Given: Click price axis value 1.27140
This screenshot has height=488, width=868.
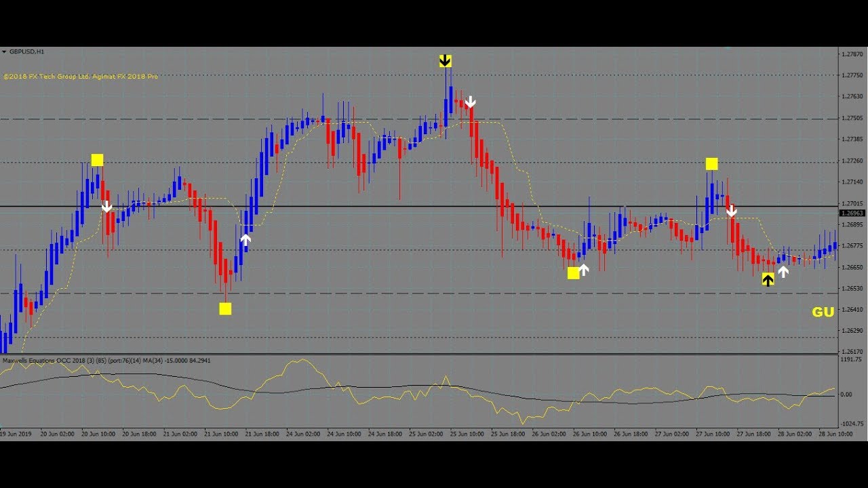Looking at the screenshot, I should pos(851,182).
